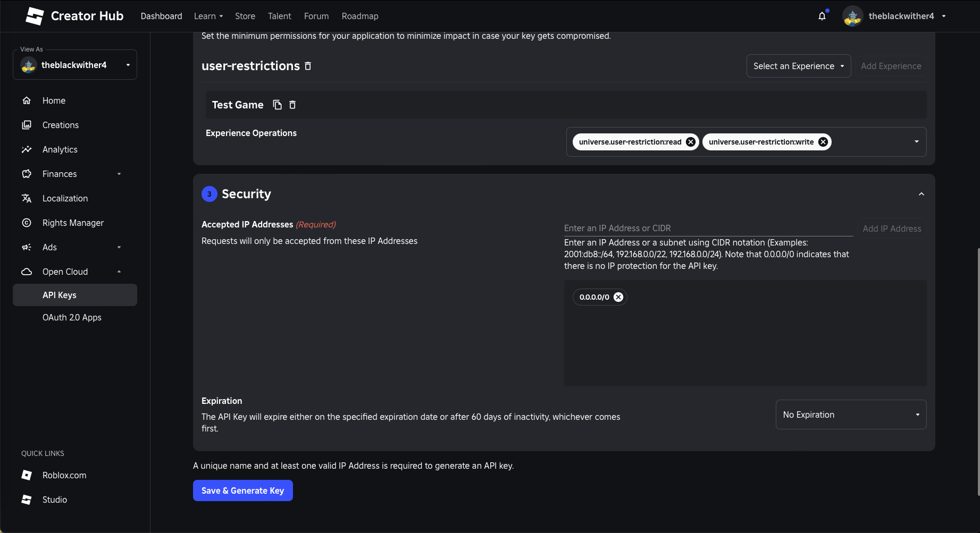Image resolution: width=980 pixels, height=533 pixels.
Task: Open OAuth 2.0 Apps page
Action: coord(72,317)
